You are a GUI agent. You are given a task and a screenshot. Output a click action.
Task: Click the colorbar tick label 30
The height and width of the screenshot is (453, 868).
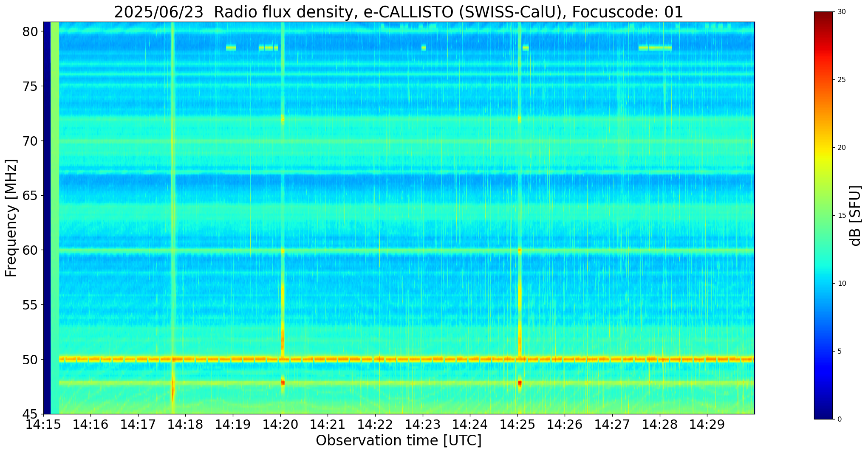841,12
